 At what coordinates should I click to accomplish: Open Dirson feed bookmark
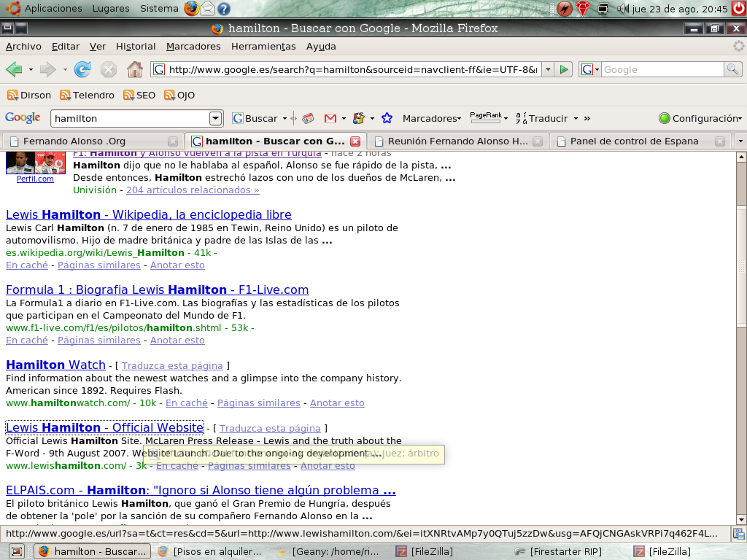pyautogui.click(x=29, y=96)
